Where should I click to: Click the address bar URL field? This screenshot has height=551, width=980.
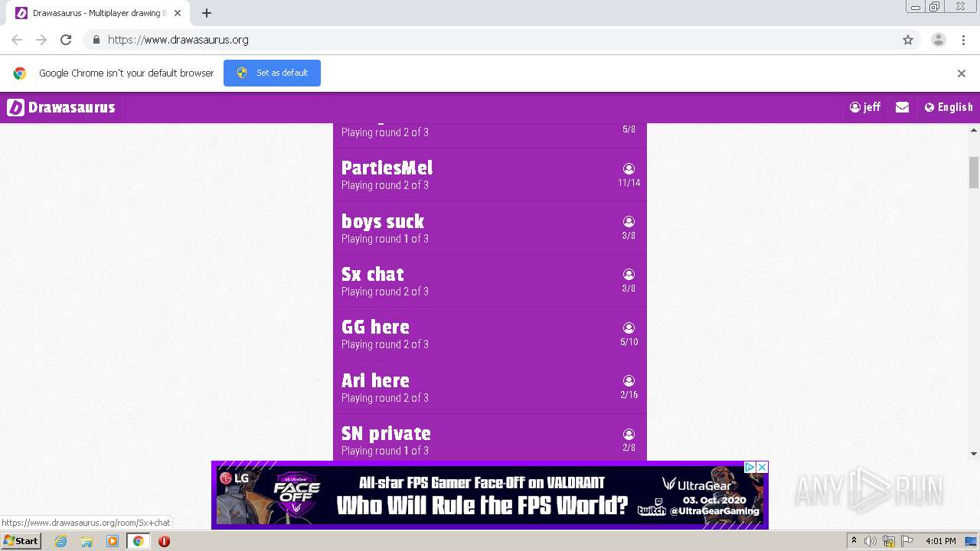click(490, 40)
